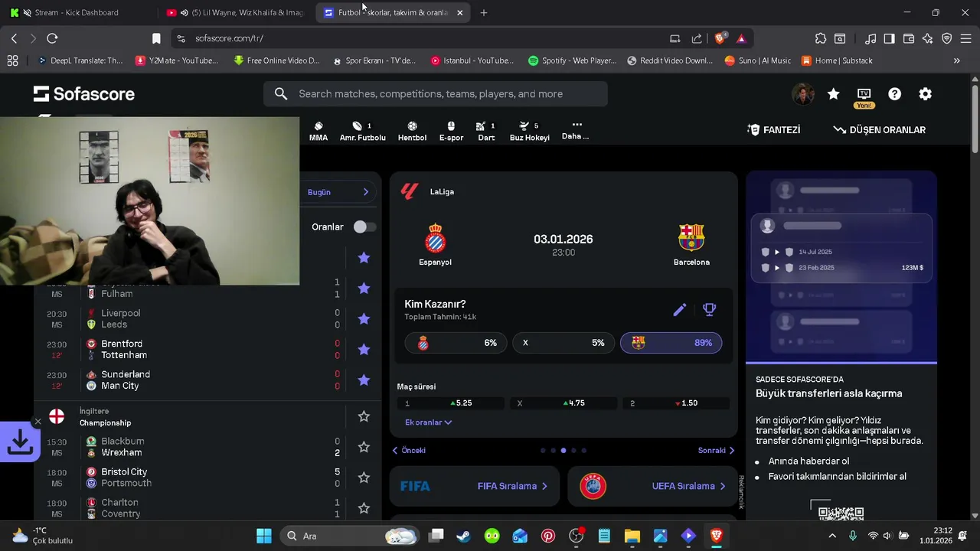Open FIFA Sıralama rankings

coord(474,486)
